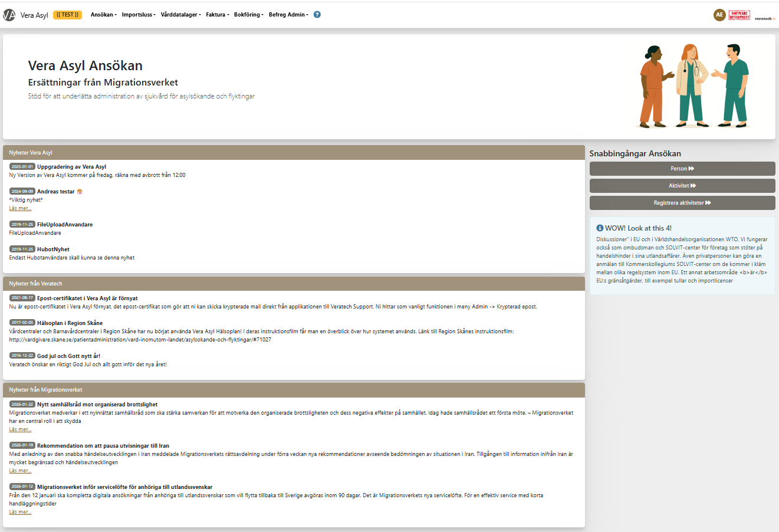Open Läs mer under Andreas testar
Image resolution: width=779 pixels, height=532 pixels.
click(x=20, y=208)
